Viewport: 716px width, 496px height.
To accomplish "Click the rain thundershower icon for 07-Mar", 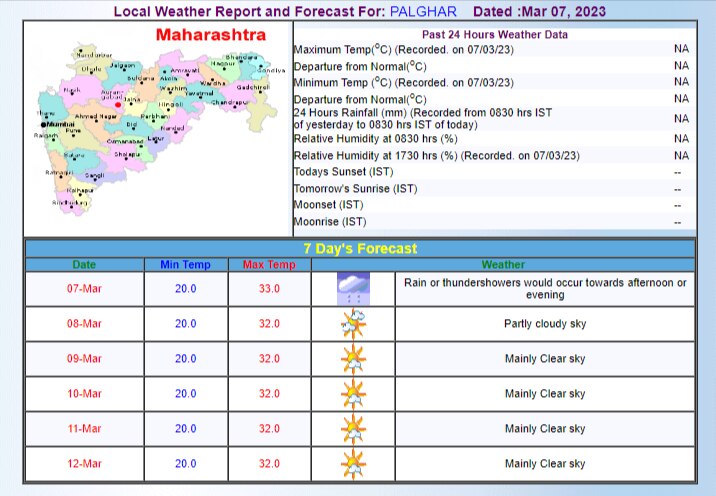I will (353, 289).
